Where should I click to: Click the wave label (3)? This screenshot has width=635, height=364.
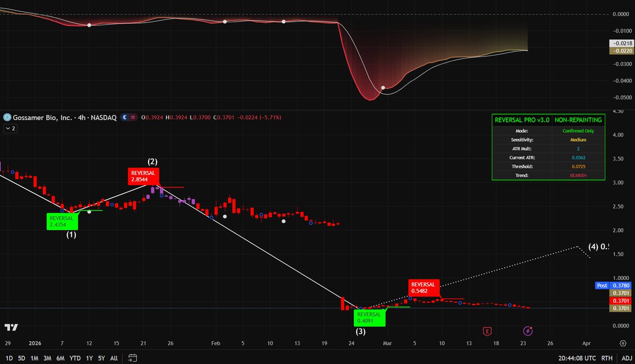(x=360, y=332)
